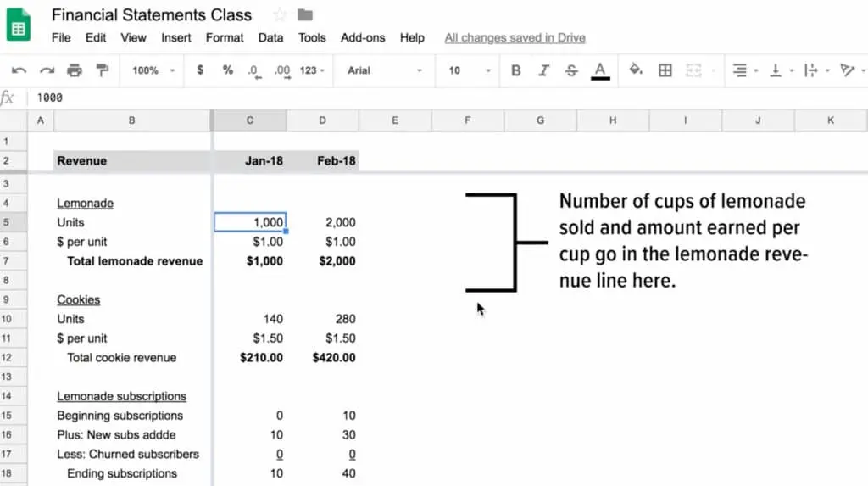Toggle Italic formatting

tap(543, 70)
